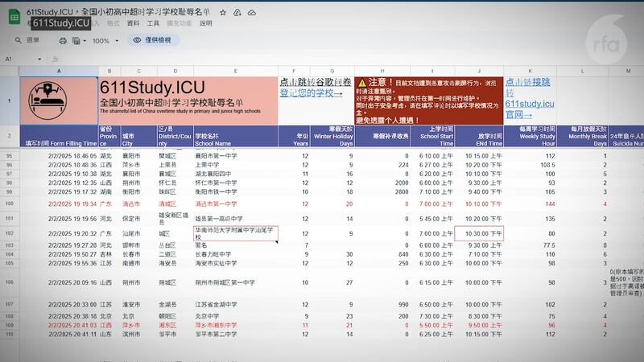Click the Weekly Study Hour header cell
Screen dimensions: 644x362
coord(530,136)
